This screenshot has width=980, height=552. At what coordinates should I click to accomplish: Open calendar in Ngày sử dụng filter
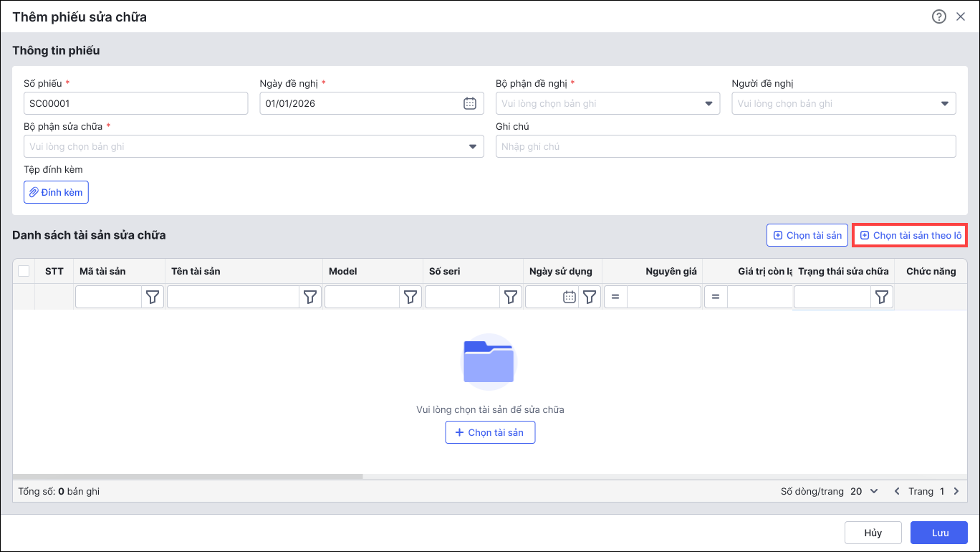point(569,298)
